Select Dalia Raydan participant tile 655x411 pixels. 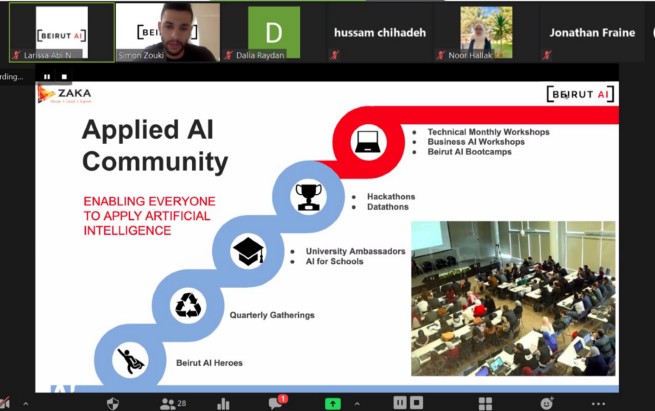274,33
